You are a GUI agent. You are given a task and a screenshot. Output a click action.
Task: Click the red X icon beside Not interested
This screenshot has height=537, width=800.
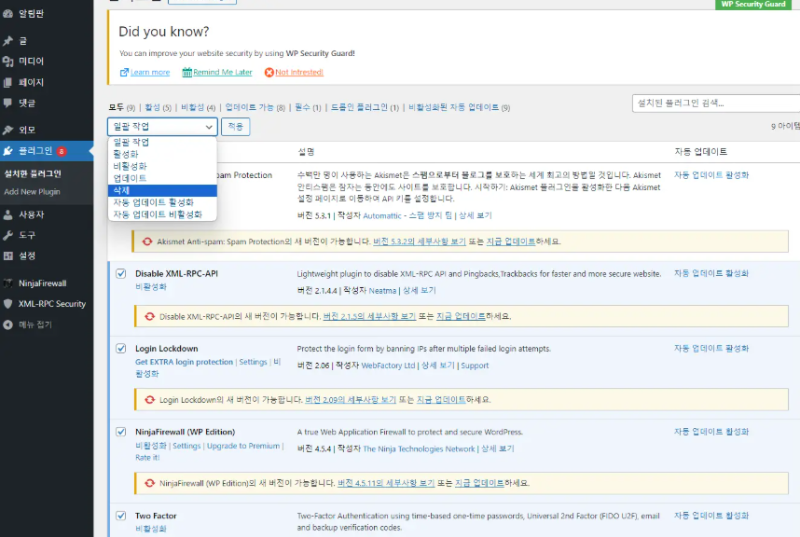[x=269, y=72]
